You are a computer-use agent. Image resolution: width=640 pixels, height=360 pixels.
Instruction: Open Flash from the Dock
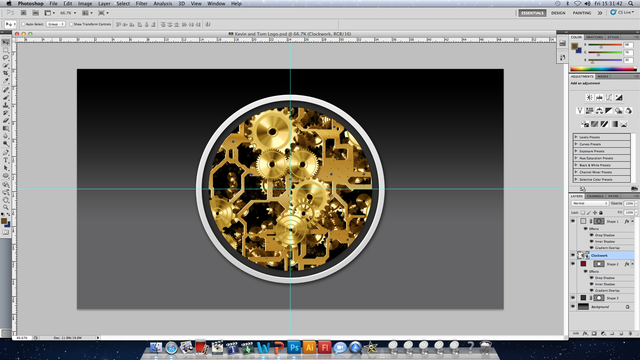pyautogui.click(x=324, y=348)
